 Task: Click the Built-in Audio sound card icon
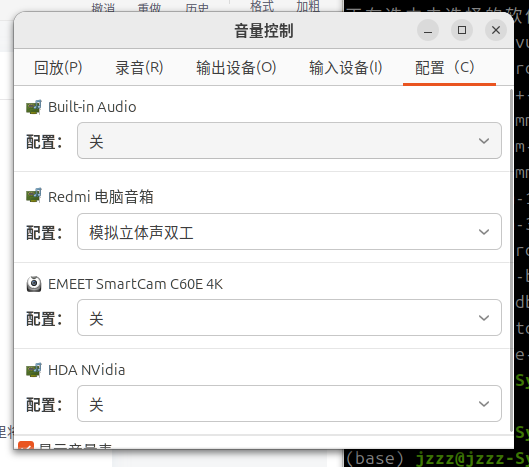[x=34, y=107]
